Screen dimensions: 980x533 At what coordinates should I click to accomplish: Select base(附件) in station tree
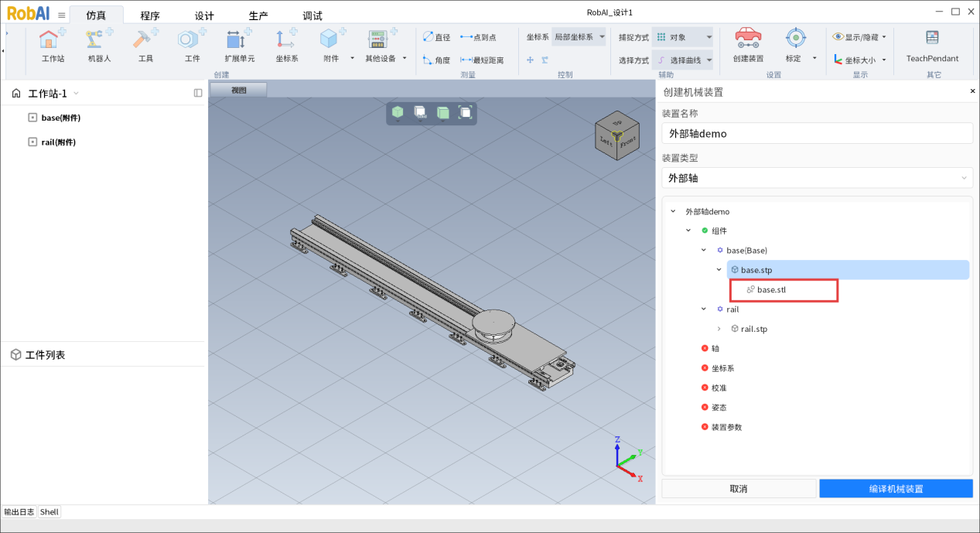61,118
